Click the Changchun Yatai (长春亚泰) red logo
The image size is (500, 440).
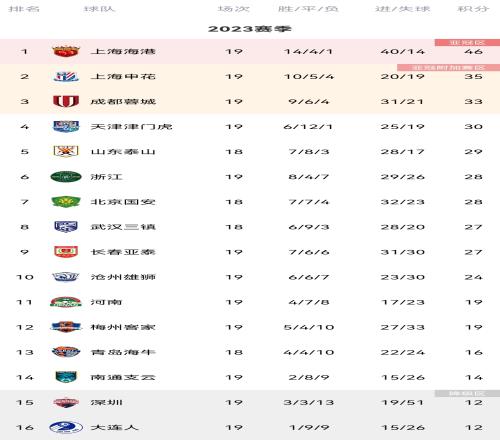pyautogui.click(x=66, y=252)
